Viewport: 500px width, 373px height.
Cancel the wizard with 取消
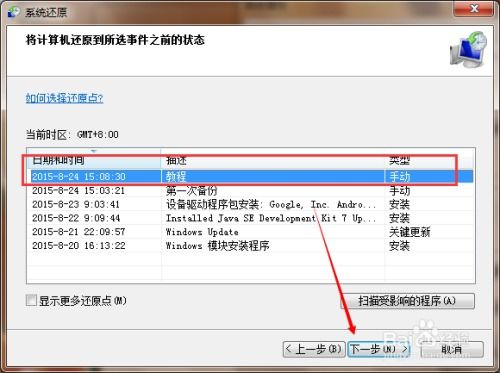click(x=452, y=349)
